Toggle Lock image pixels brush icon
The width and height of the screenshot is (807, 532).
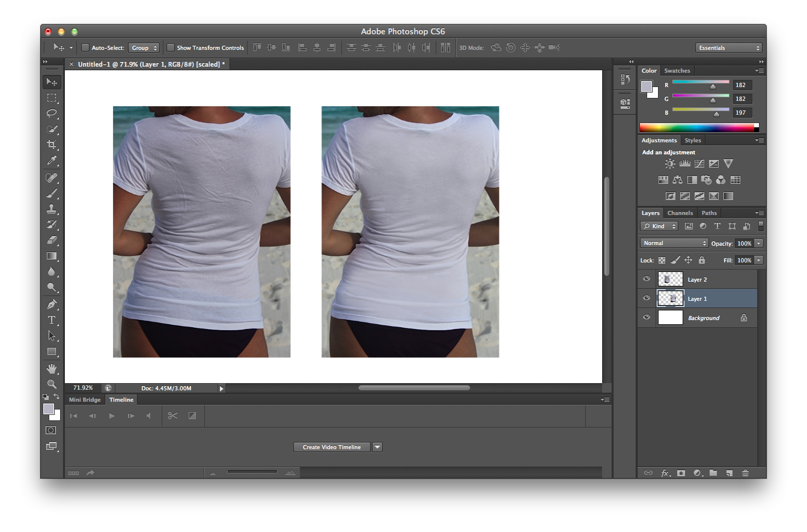point(675,260)
